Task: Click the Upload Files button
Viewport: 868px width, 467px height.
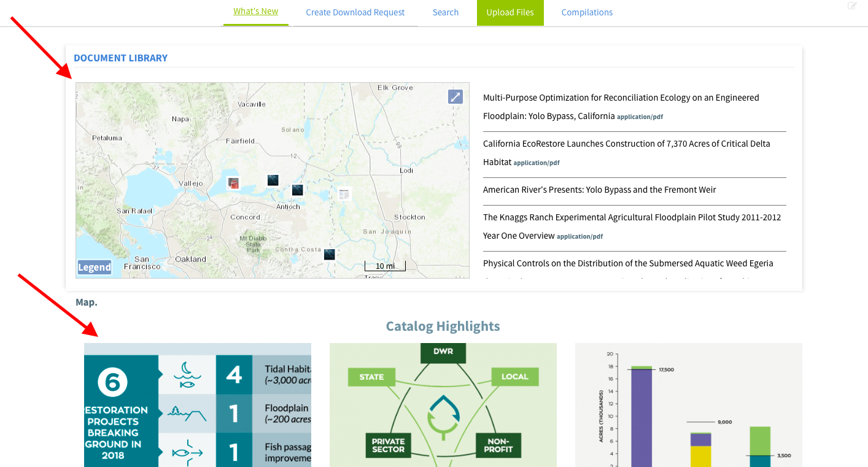Action: pos(510,12)
